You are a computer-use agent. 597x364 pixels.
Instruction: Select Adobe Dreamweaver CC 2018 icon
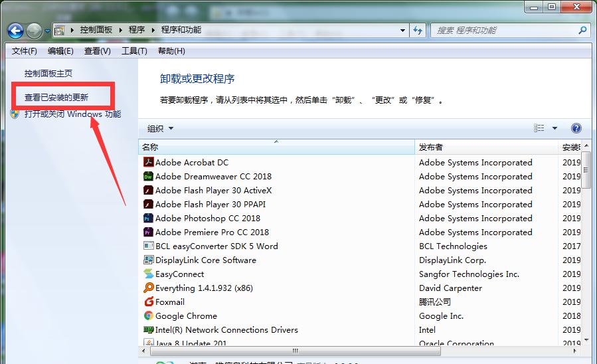tap(149, 176)
